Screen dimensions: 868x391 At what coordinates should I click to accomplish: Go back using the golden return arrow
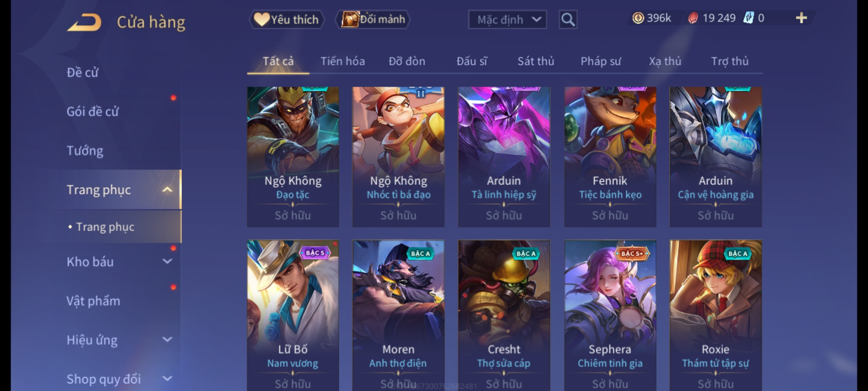click(x=84, y=22)
